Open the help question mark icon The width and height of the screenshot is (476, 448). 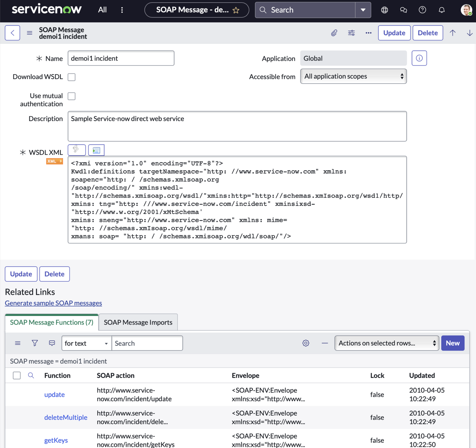click(x=422, y=10)
